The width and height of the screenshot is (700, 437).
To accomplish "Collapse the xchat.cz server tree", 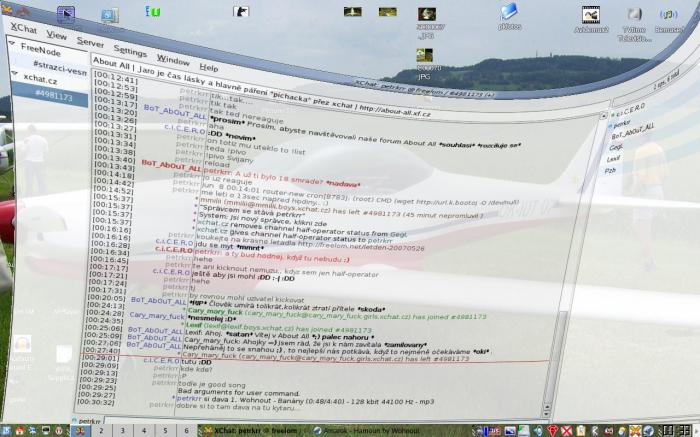I will pos(14,73).
